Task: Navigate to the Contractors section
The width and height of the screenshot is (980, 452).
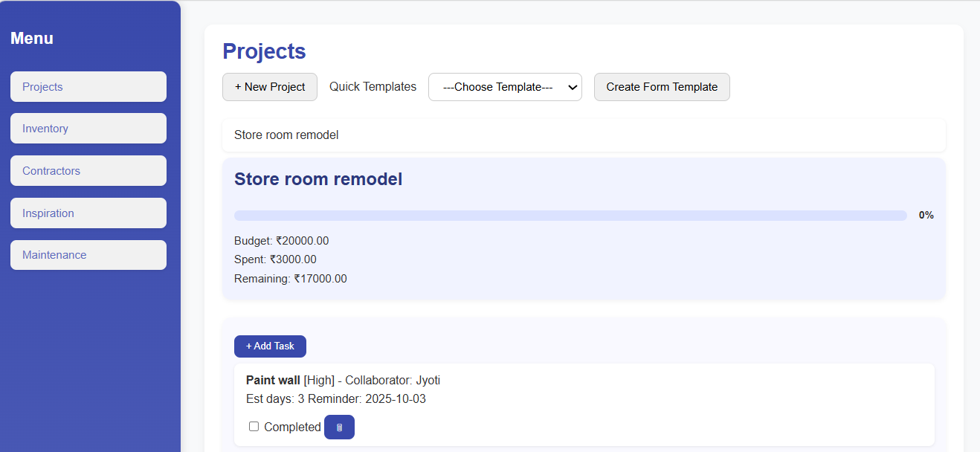Action: (x=88, y=171)
